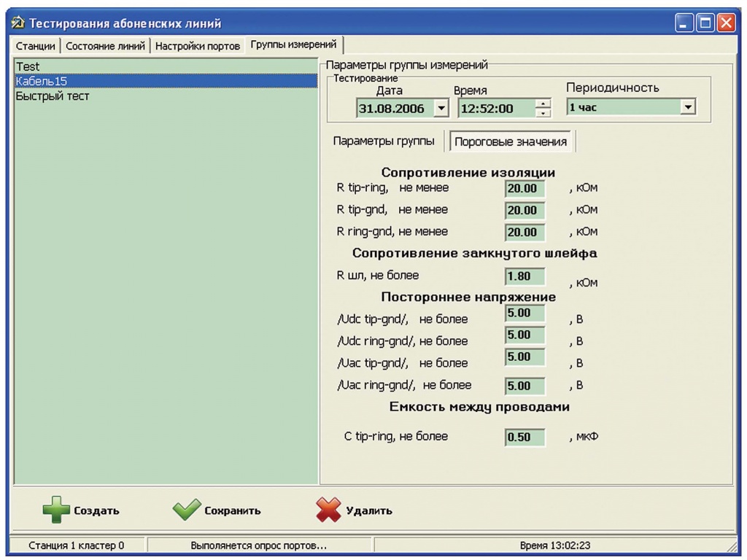
Task: Increase the Время value with spinner arrow
Action: [x=543, y=104]
